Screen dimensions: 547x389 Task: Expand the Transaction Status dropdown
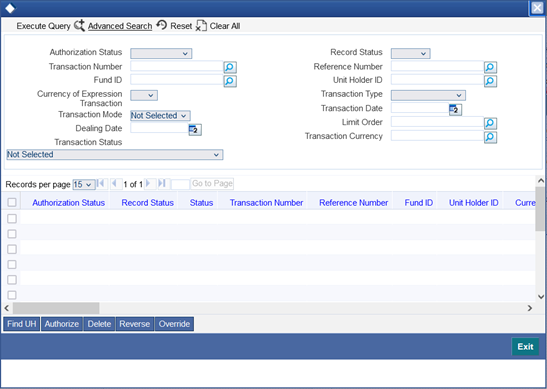115,155
